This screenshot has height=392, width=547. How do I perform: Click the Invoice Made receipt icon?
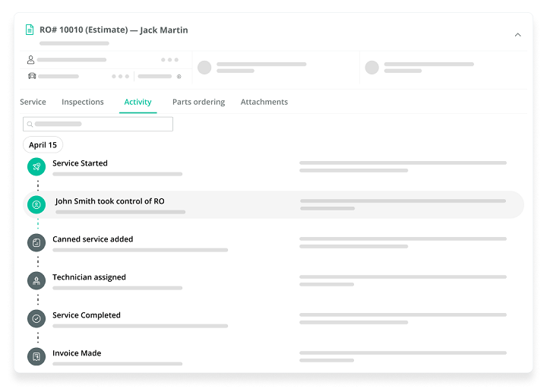[36, 356]
